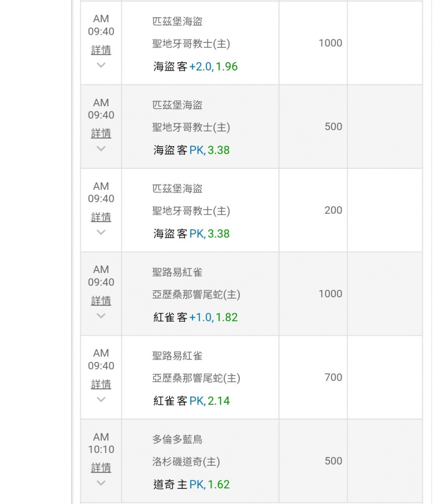445x504 pixels.
Task: Expand chevron in the 道奇主 PK 1.62 row
Action: (x=101, y=483)
